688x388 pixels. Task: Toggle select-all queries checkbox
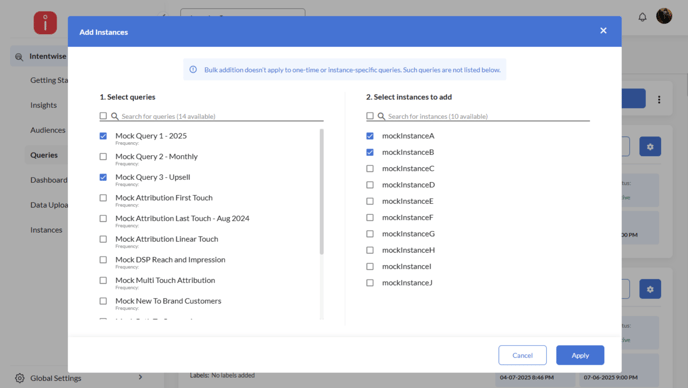click(x=103, y=116)
